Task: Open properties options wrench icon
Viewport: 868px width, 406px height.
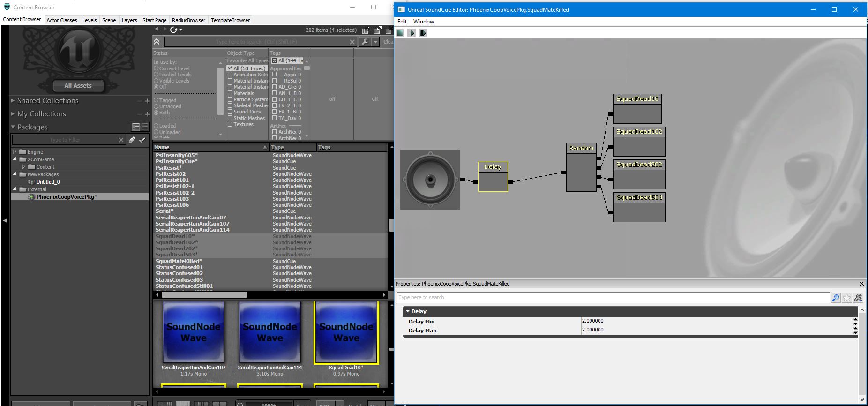Action: pos(858,298)
